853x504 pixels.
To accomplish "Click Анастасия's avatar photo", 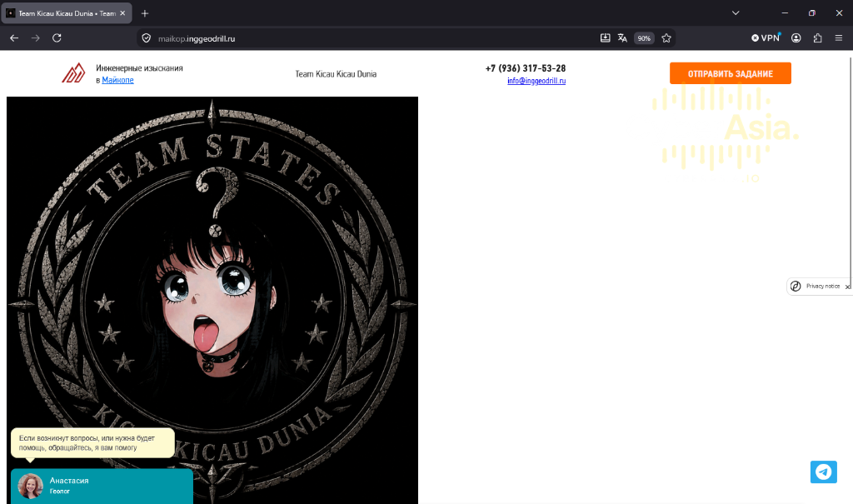I will 31,486.
